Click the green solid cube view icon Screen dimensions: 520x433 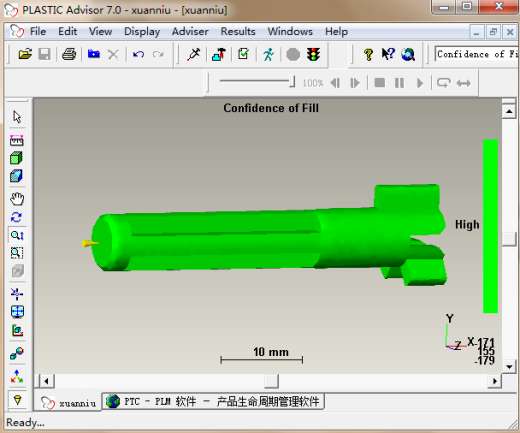(x=16, y=158)
